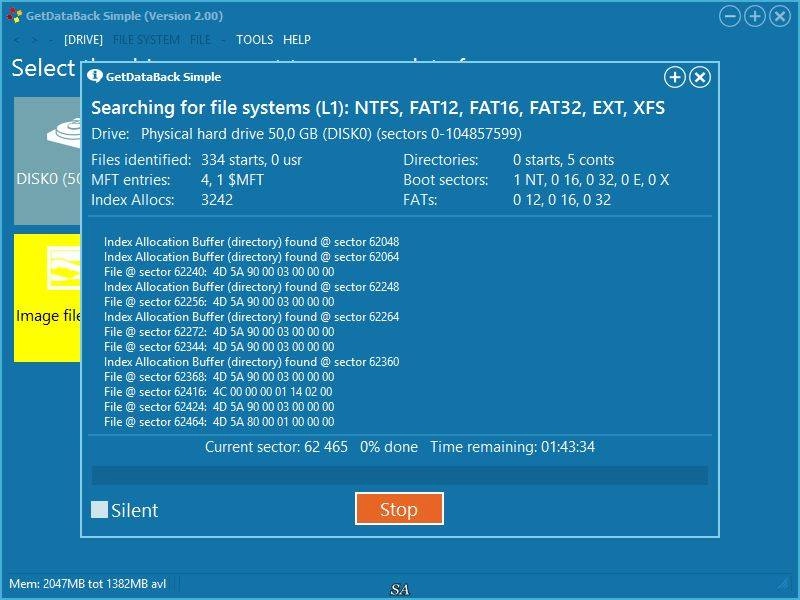Image resolution: width=800 pixels, height=600 pixels.
Task: Click the Time remaining 01:43:34 text
Action: pos(512,447)
